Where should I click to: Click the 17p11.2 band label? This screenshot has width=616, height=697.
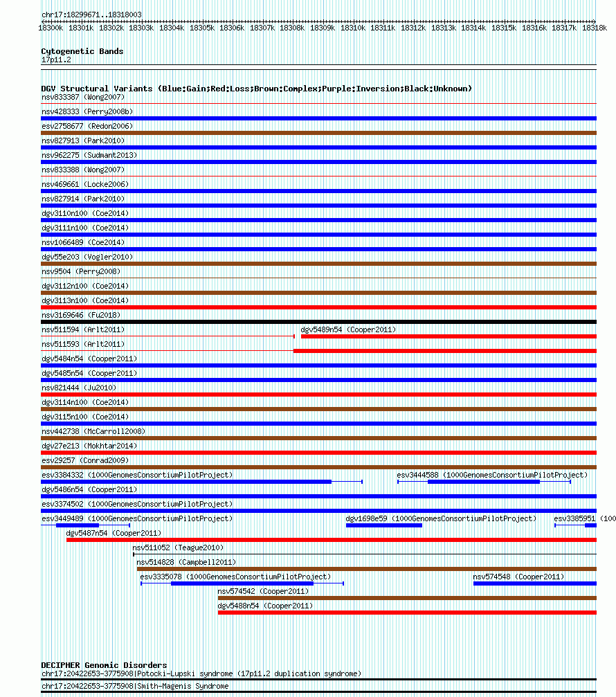[56, 60]
